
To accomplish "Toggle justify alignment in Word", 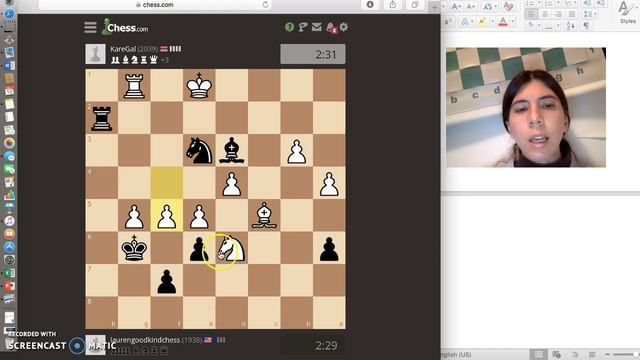I will point(571,13).
